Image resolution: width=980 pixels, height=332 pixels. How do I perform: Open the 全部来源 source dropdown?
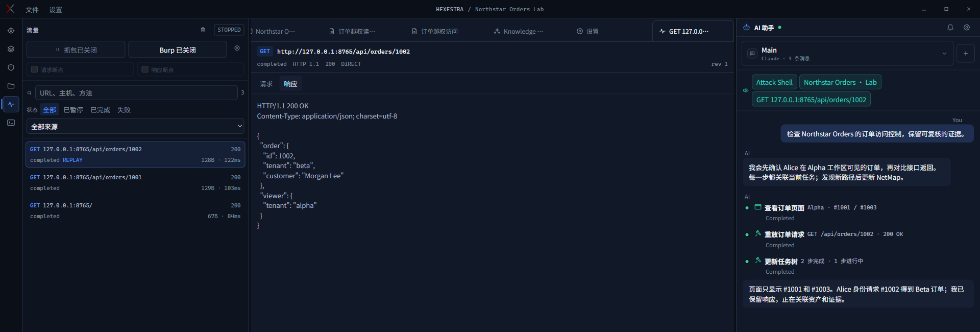pos(135,126)
